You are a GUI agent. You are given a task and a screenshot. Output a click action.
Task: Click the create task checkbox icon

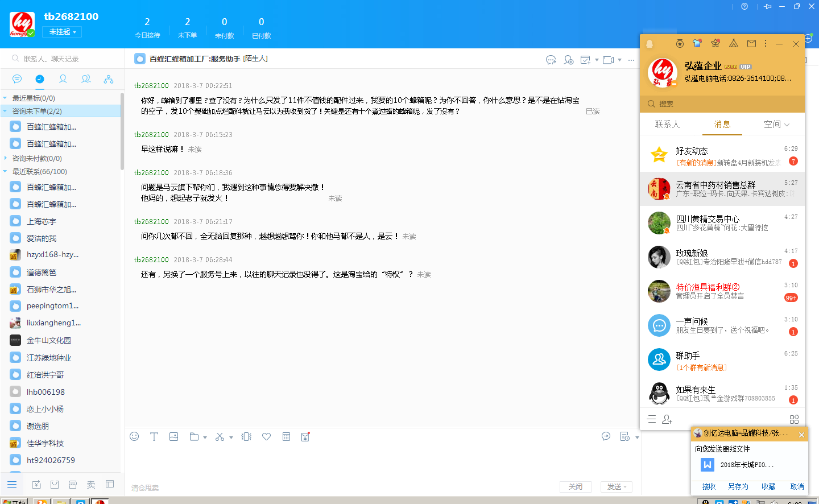pyautogui.click(x=585, y=60)
